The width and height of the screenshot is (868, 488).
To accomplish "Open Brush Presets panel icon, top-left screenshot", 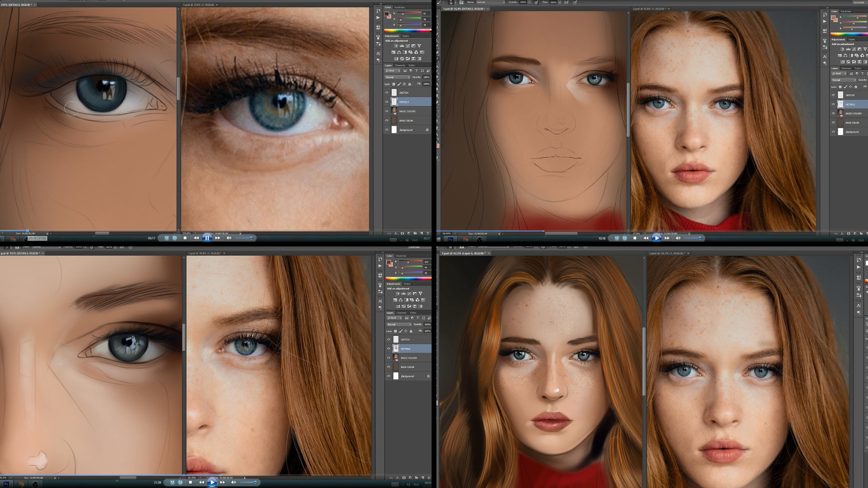I will [x=378, y=44].
